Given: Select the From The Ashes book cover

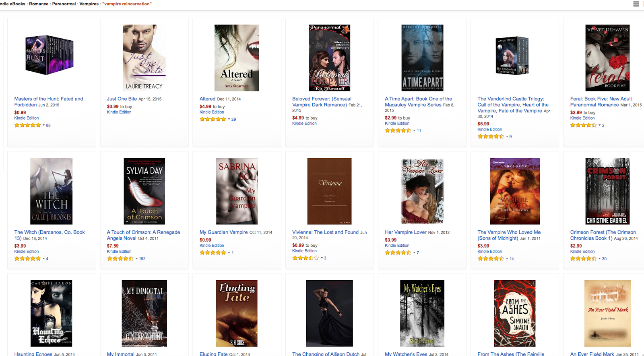Looking at the screenshot, I should tap(515, 313).
